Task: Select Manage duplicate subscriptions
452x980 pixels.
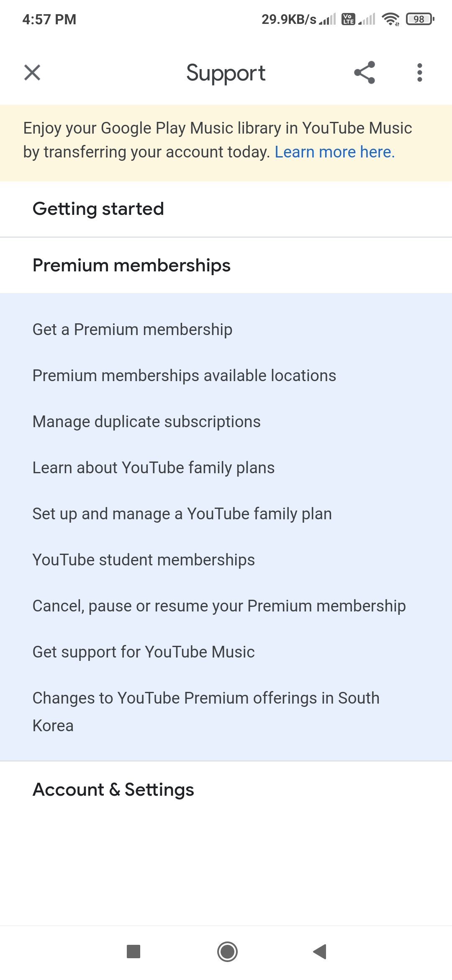Action: point(146,422)
